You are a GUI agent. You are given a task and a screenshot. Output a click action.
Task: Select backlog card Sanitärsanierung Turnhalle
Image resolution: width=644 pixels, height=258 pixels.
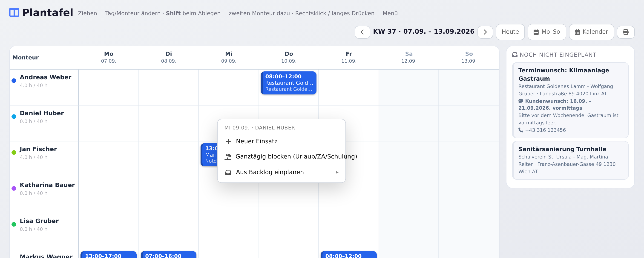[x=570, y=160]
